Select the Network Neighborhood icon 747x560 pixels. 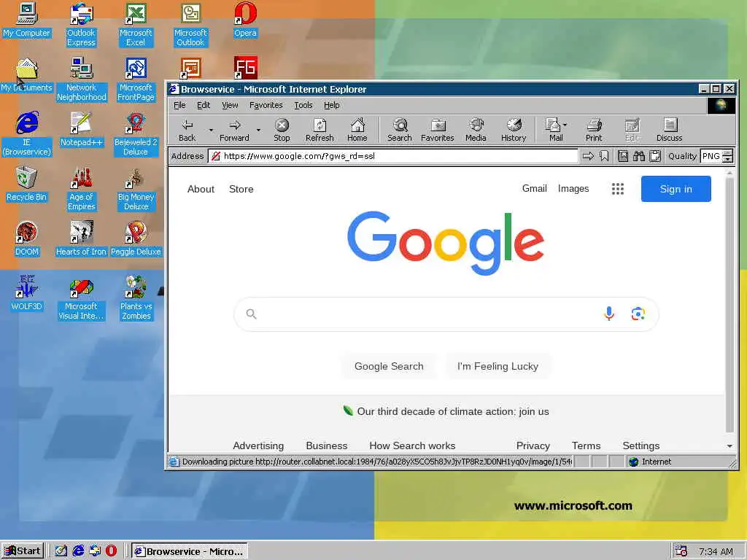click(x=82, y=79)
